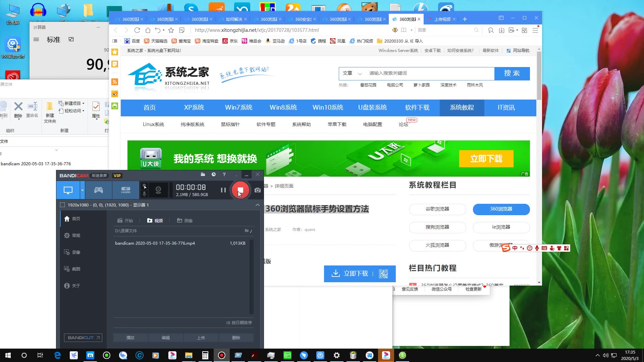The image size is (644, 362).
Task: Stop the Bandicam recording
Action: [x=240, y=190]
